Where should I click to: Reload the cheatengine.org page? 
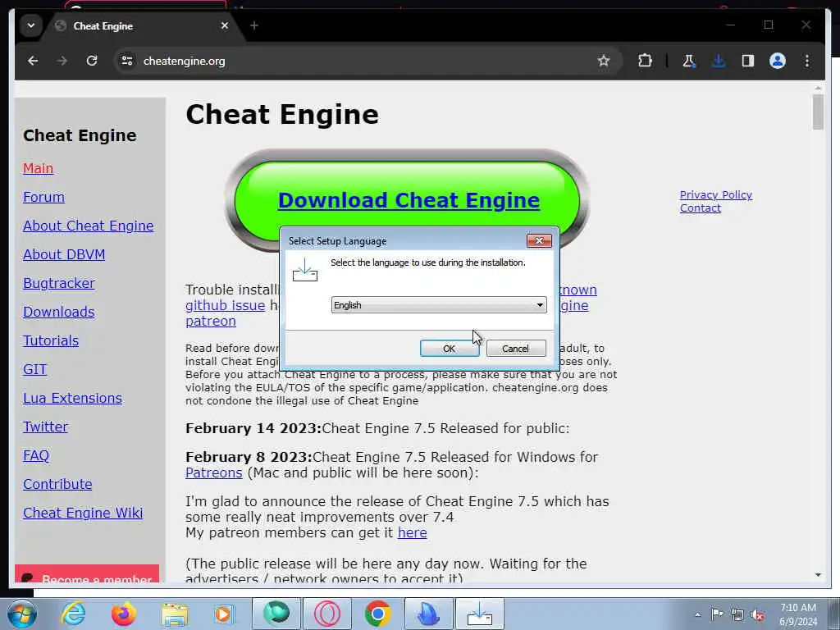[92, 61]
